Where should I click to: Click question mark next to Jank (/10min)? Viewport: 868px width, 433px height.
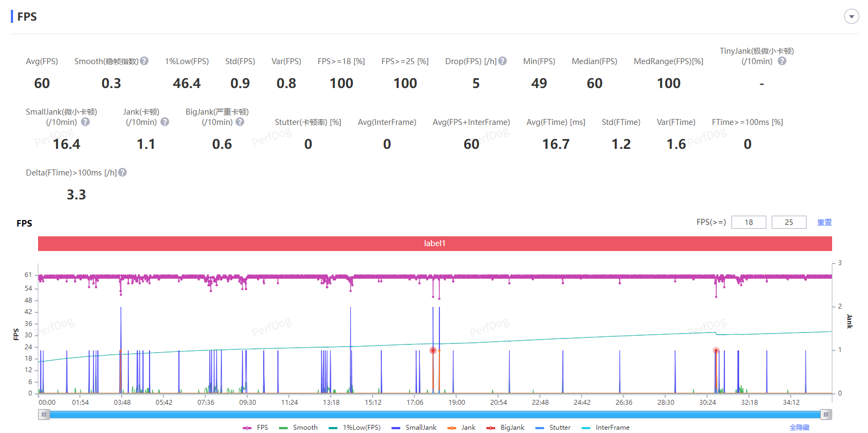tap(165, 122)
